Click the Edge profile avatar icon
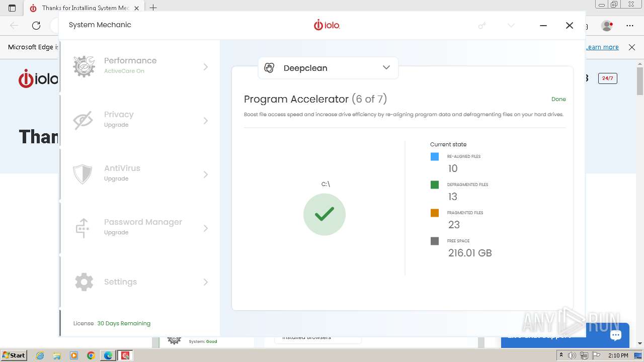 coord(607,25)
